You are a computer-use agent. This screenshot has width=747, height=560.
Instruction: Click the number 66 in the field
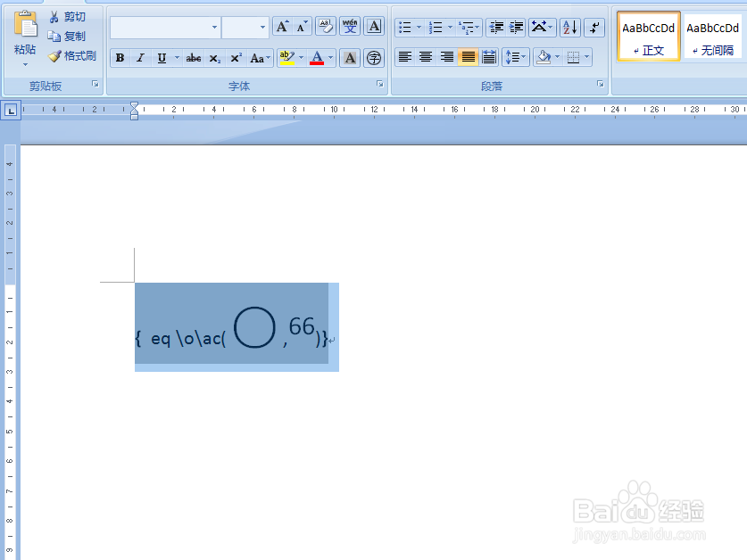pyautogui.click(x=302, y=326)
